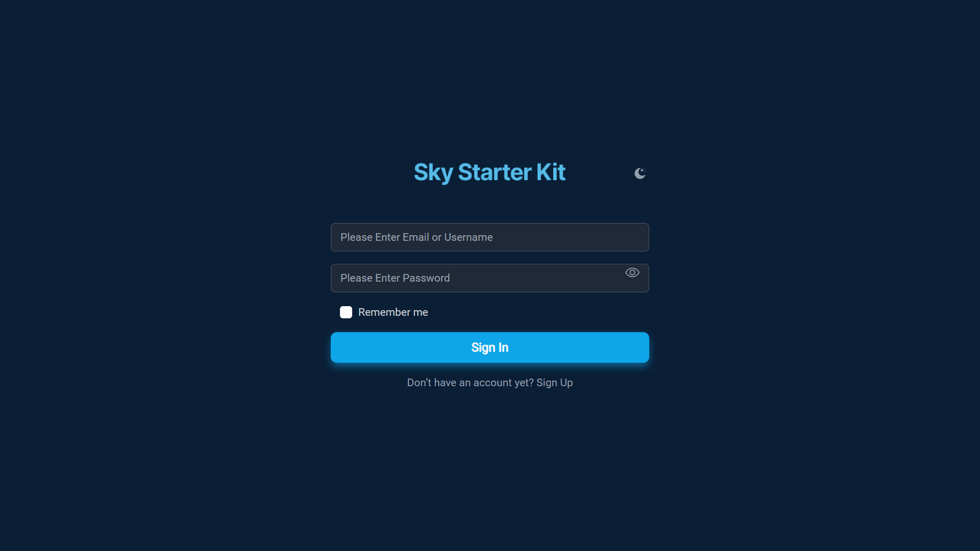This screenshot has width=980, height=551.
Task: Focus the Password input field
Action: [490, 278]
